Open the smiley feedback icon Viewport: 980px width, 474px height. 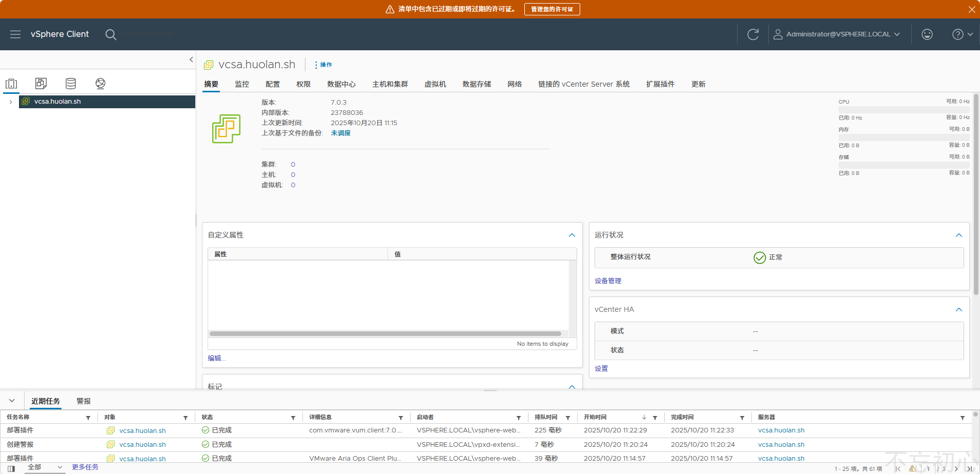[927, 34]
